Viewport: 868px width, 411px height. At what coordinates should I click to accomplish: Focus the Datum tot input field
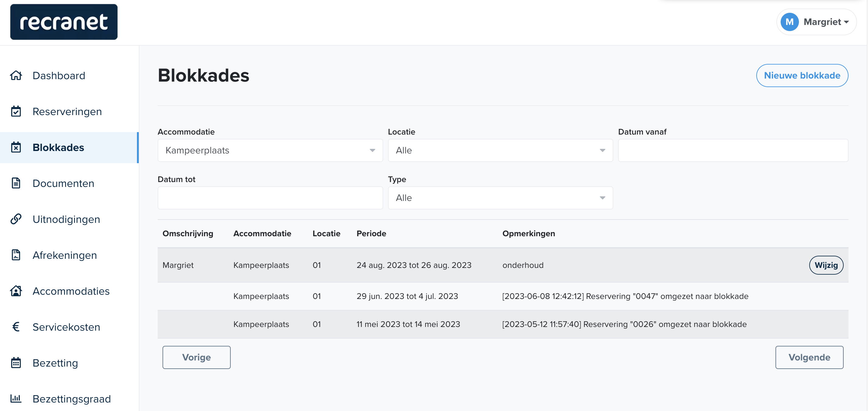point(270,198)
